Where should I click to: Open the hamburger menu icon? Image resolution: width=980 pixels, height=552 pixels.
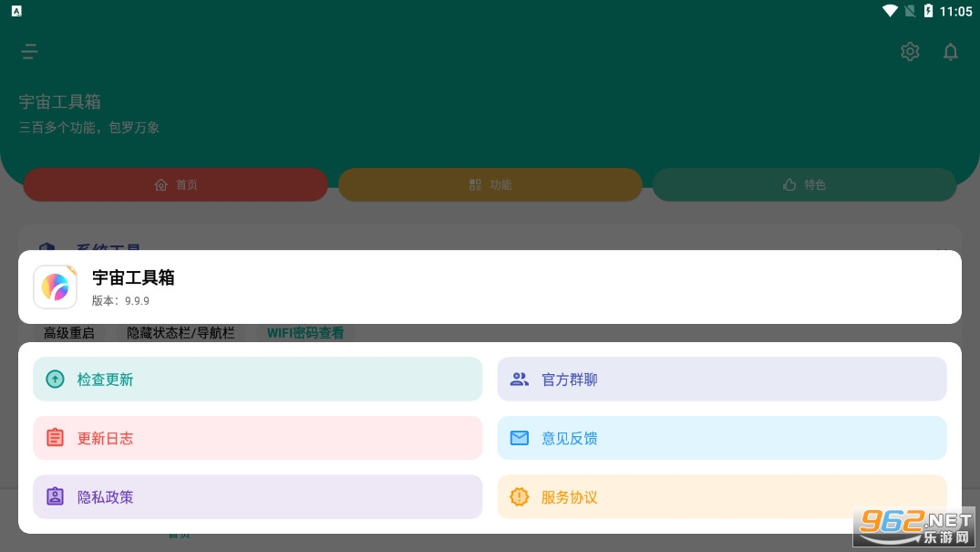[29, 51]
